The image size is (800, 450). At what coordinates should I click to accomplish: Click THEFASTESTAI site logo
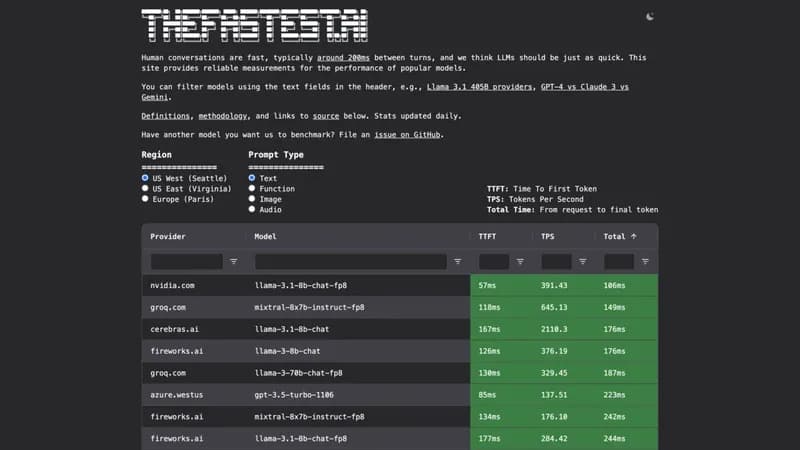click(255, 26)
